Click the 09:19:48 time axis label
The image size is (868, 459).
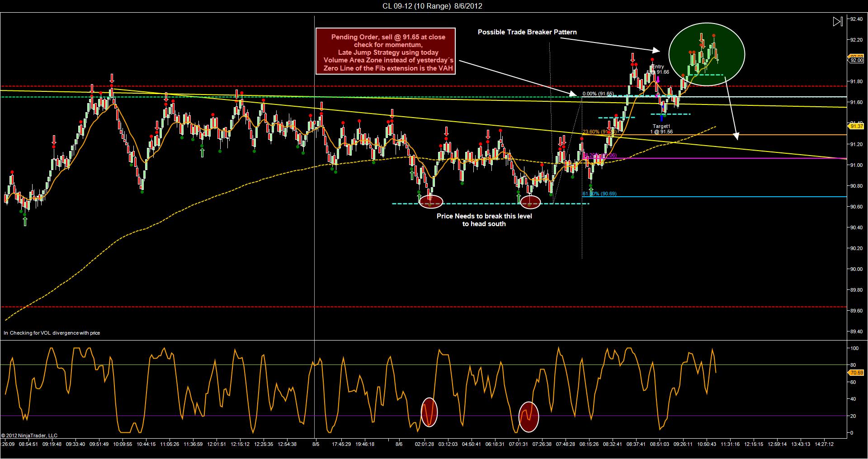tap(52, 444)
